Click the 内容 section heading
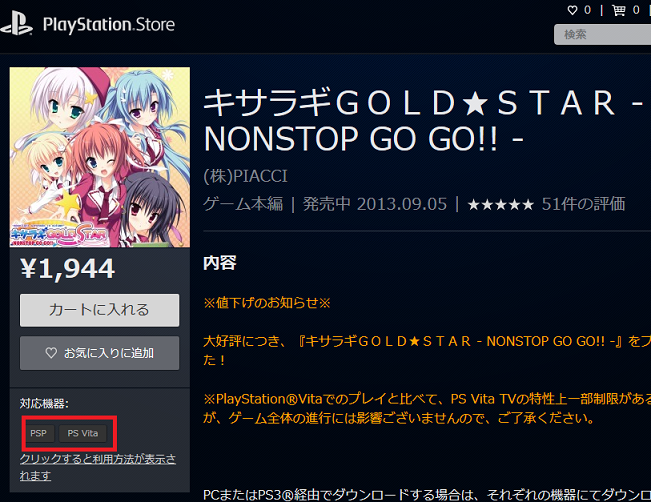651x502 pixels. click(220, 263)
